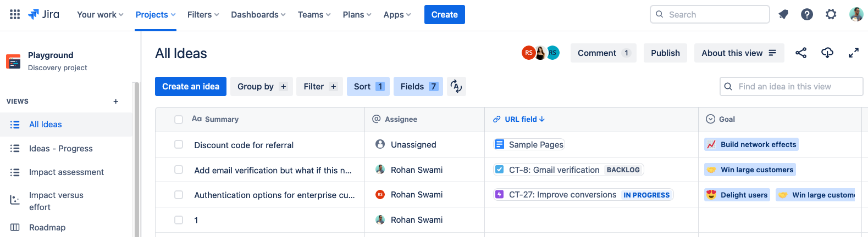Click the Create an idea button
868x237 pixels.
pyautogui.click(x=191, y=86)
